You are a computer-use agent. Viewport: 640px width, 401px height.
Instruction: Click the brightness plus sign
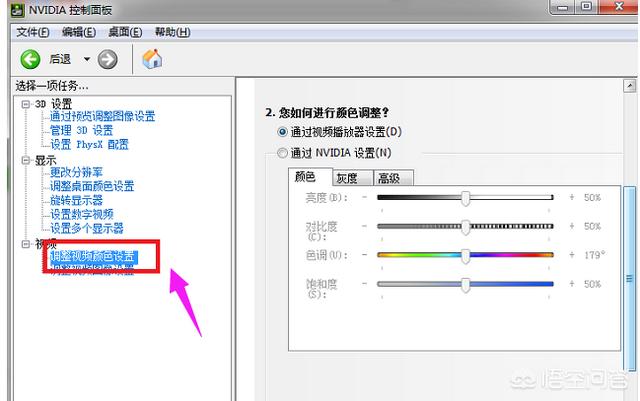[x=572, y=197]
